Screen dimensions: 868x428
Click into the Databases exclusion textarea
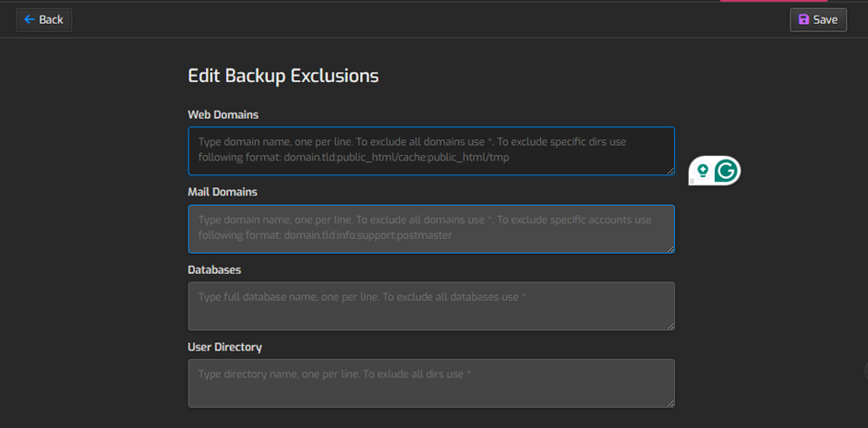pyautogui.click(x=431, y=305)
